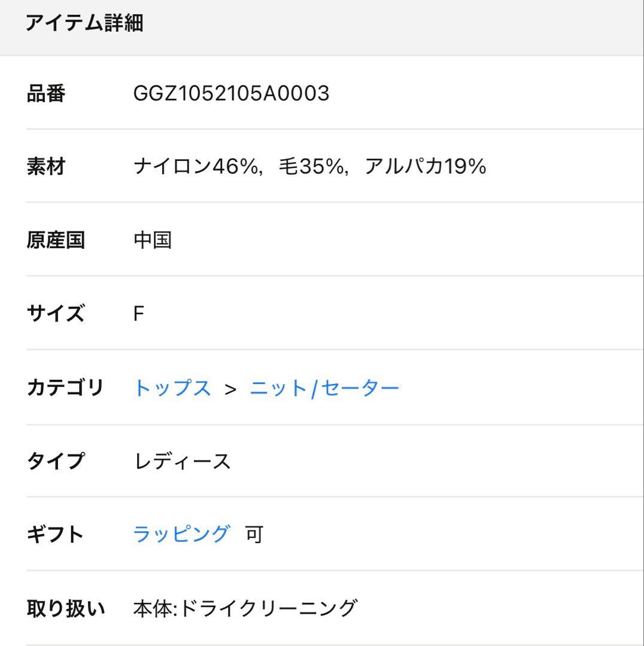Select the country value 中国
Viewport: 644px width, 646px height.
[x=153, y=240]
